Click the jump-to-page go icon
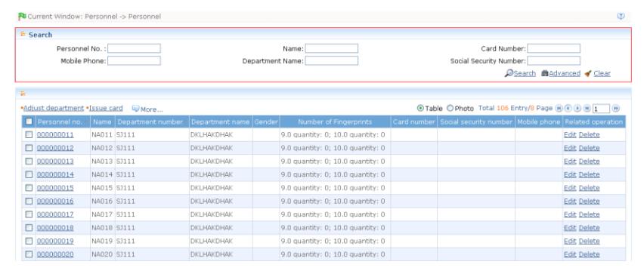Image resolution: width=644 pixels, height=274 pixels. click(616, 108)
